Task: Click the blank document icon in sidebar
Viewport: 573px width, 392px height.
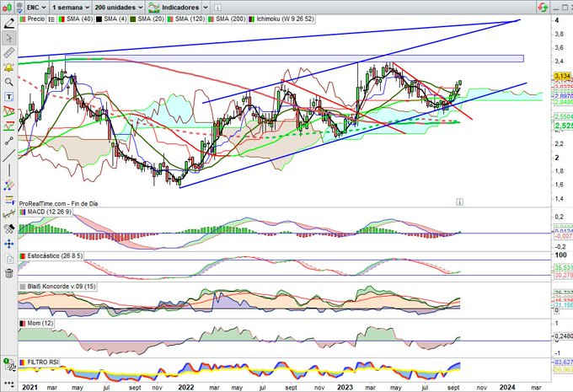Action: (8, 259)
